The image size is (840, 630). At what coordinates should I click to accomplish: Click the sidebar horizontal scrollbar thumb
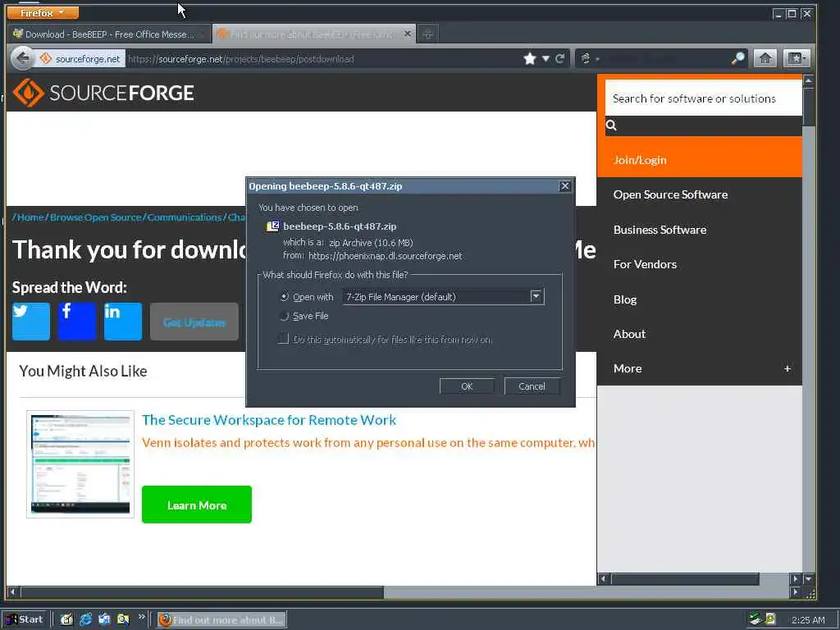tap(685, 578)
